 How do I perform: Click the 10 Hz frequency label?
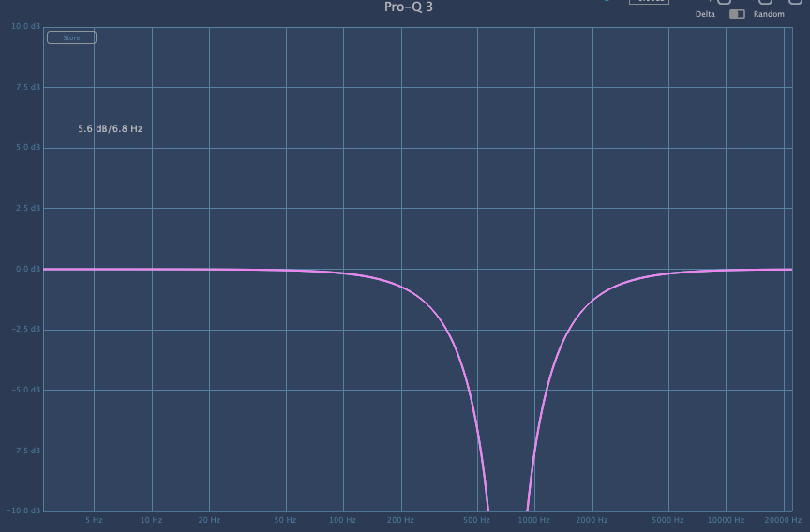(x=151, y=520)
